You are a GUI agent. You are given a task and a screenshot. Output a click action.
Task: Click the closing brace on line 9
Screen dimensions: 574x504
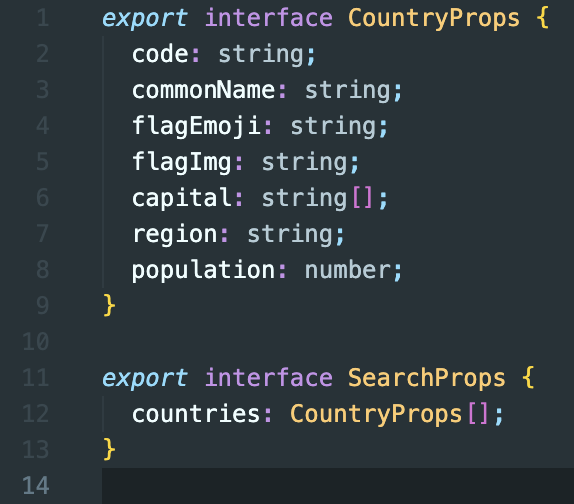coord(109,305)
